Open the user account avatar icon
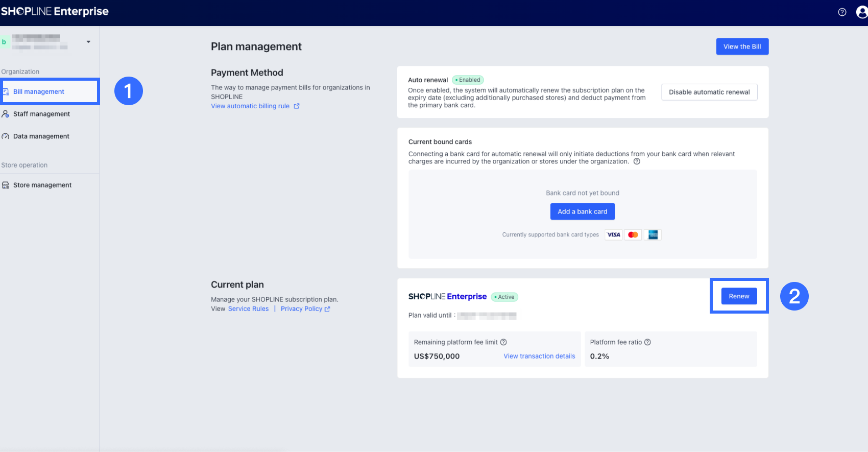 point(862,12)
